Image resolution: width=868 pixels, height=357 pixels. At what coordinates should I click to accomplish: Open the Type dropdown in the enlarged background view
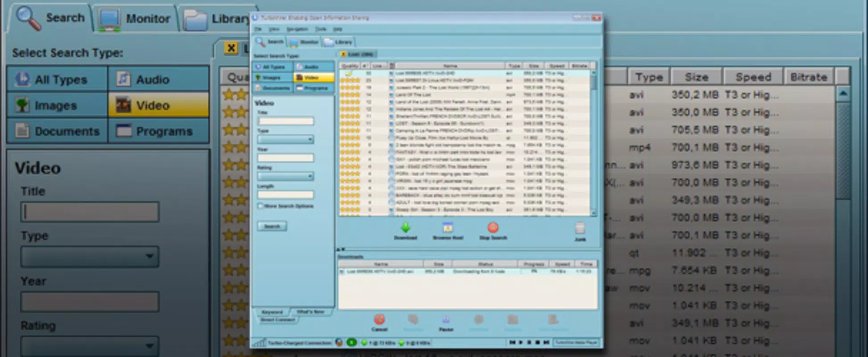(90, 257)
